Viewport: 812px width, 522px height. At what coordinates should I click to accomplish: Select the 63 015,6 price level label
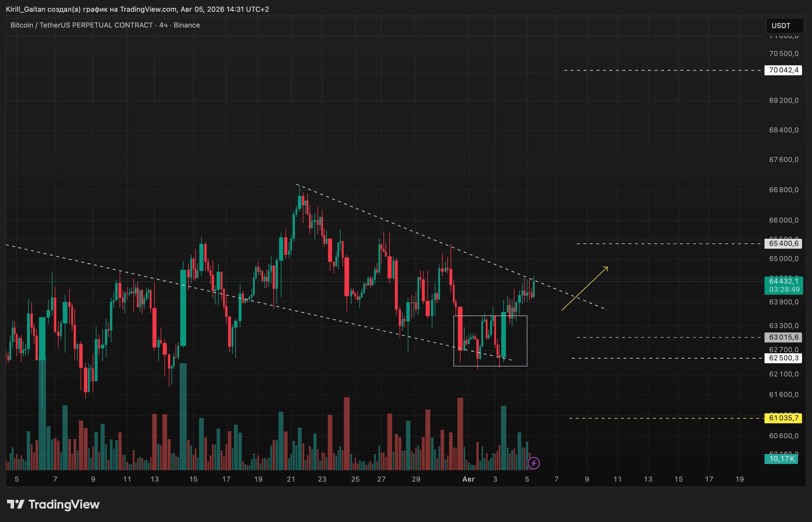[x=783, y=337]
